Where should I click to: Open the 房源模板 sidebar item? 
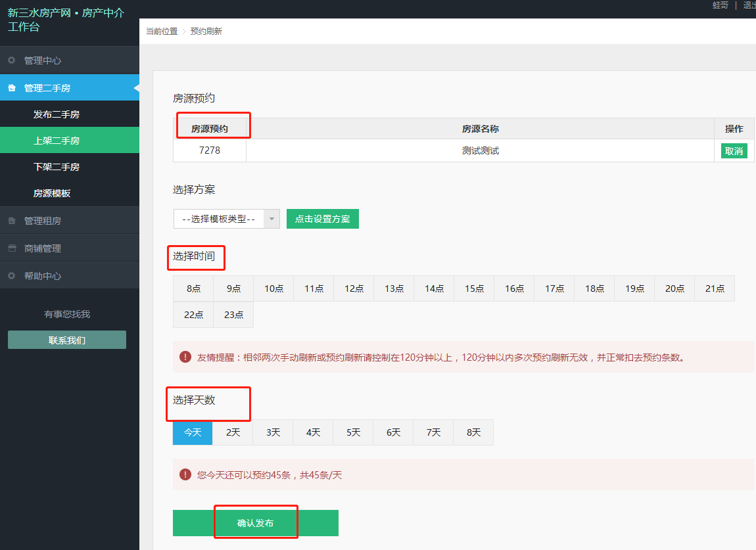52,193
